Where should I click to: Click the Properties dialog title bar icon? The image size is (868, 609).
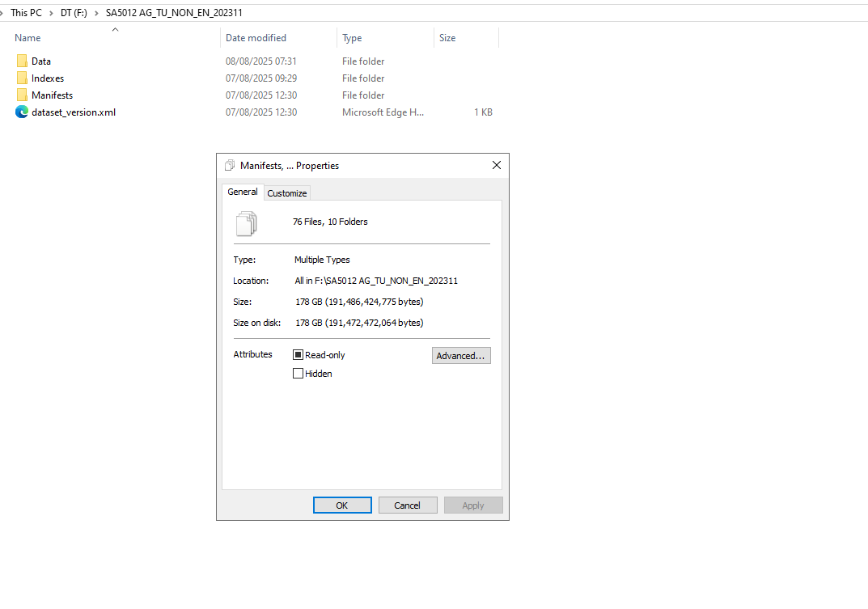230,166
